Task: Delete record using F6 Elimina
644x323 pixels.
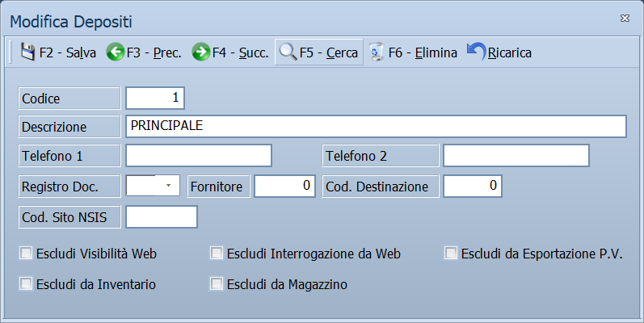Action: pyautogui.click(x=413, y=52)
